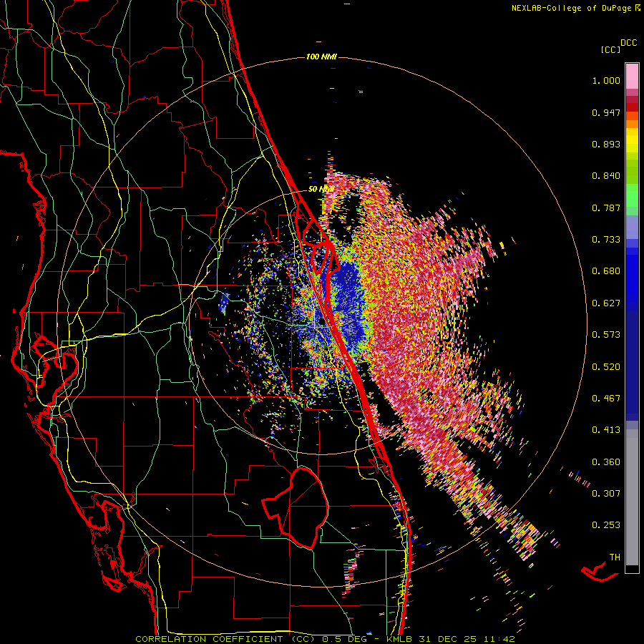
Task: Click the 0.840 legend value
Action: point(606,176)
